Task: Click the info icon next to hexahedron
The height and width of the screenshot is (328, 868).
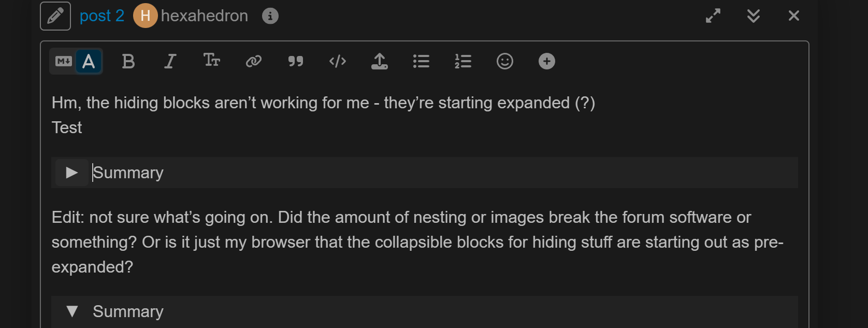Action: [x=270, y=16]
